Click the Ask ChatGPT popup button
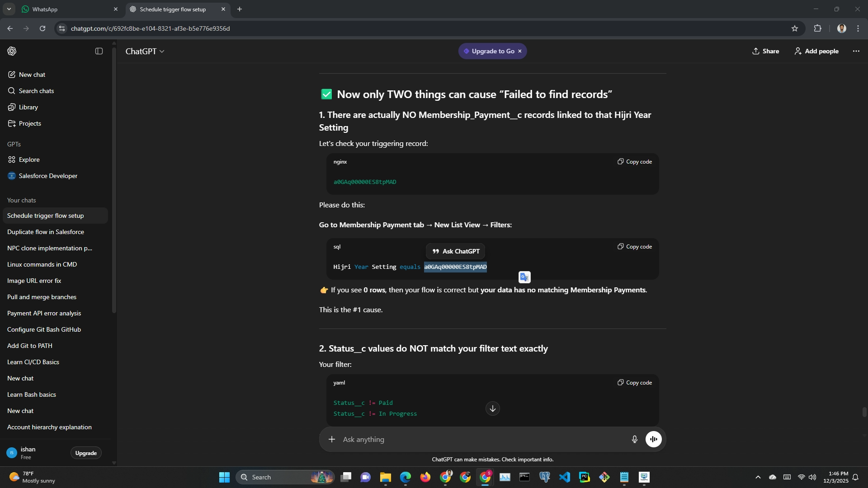This screenshot has width=868, height=488. pos(455,251)
